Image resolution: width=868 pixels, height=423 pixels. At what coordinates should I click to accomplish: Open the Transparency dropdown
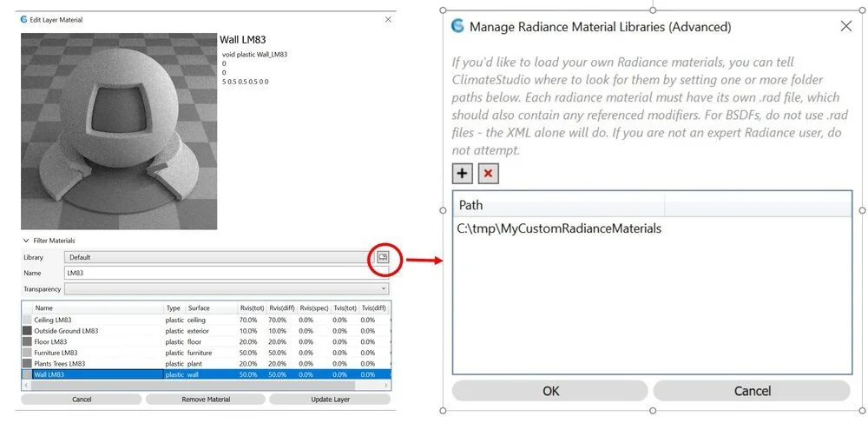pos(227,289)
